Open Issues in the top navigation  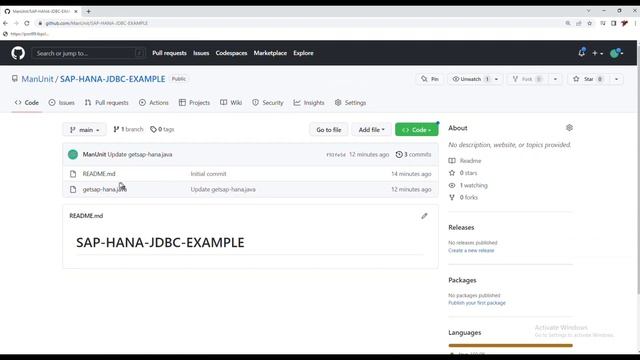click(201, 53)
